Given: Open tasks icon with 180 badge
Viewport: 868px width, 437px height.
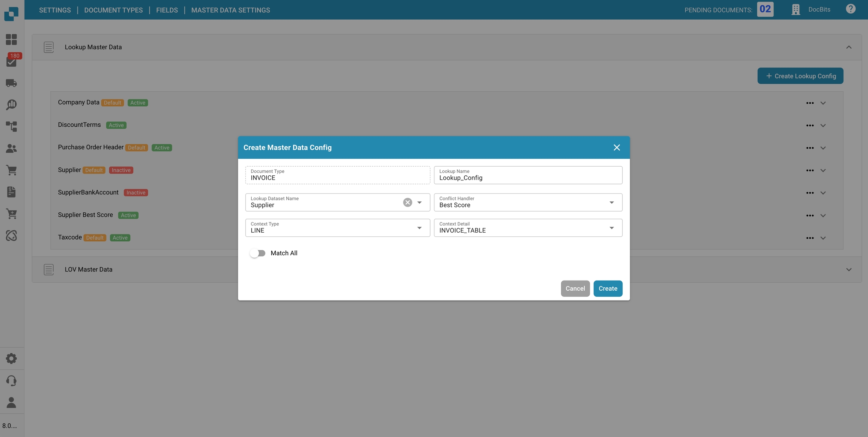Looking at the screenshot, I should (x=11, y=61).
